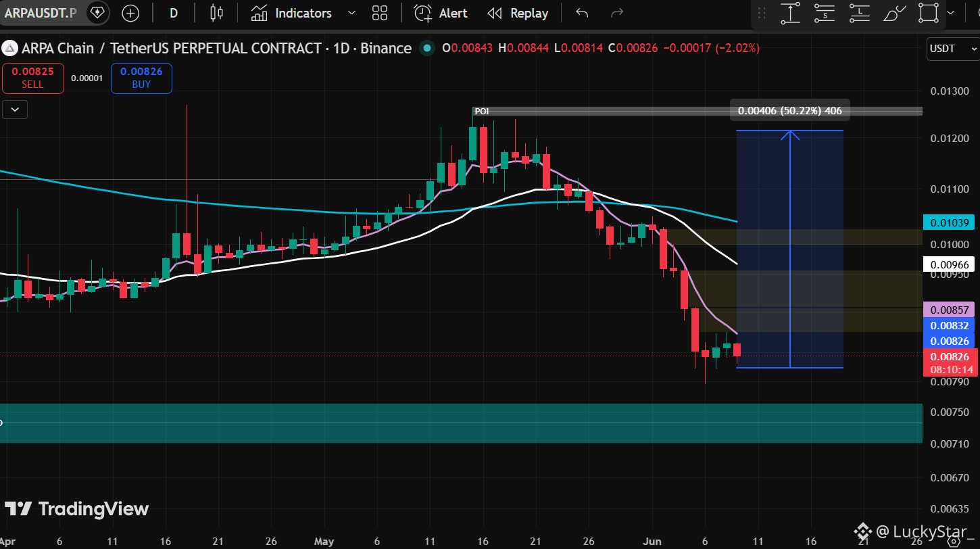This screenshot has height=549, width=980.
Task: Open the layout templates grid
Action: tap(380, 13)
